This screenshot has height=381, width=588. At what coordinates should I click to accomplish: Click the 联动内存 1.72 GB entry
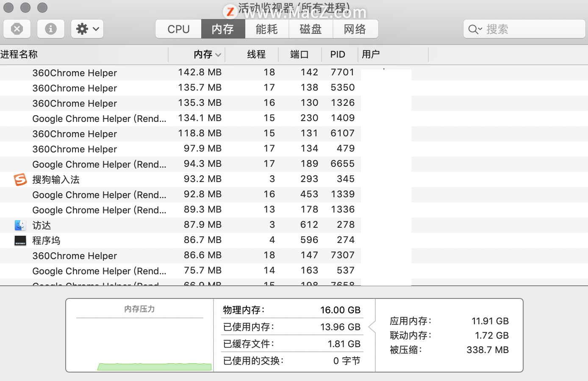coord(449,335)
